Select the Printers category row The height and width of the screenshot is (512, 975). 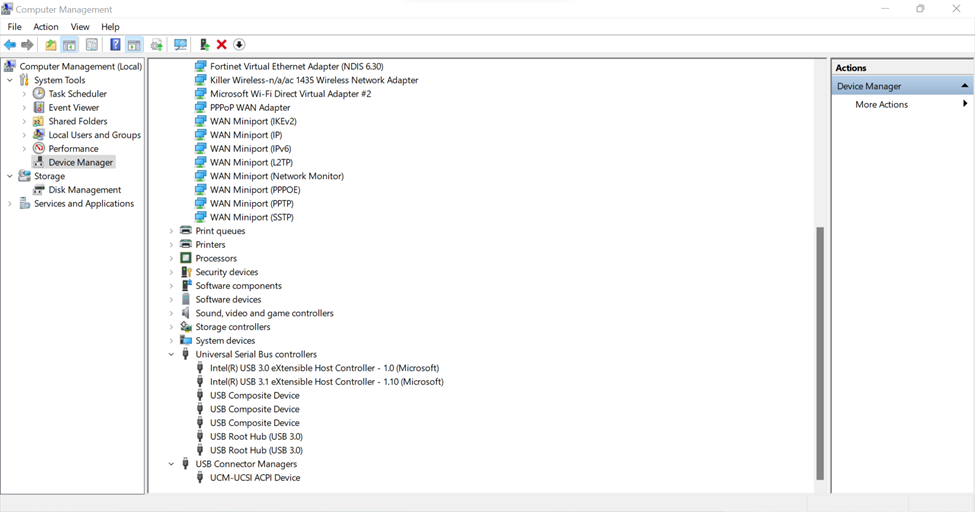(x=210, y=244)
